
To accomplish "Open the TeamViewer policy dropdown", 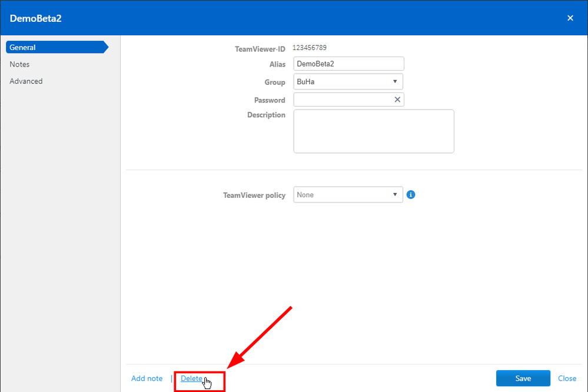I will point(348,195).
